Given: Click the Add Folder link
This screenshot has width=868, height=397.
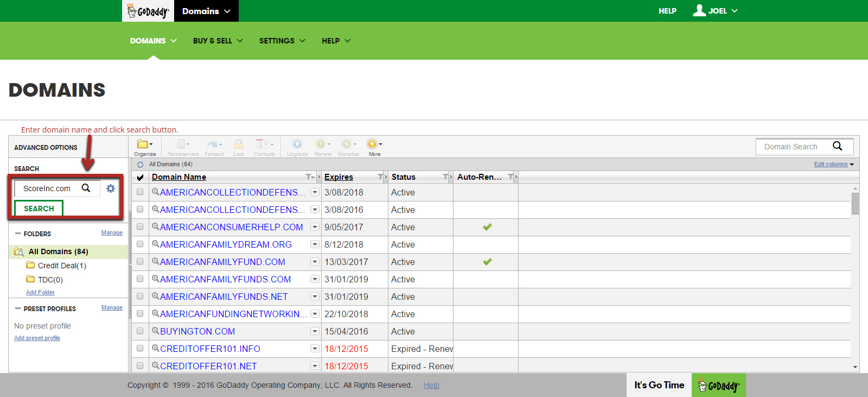Looking at the screenshot, I should coord(40,292).
